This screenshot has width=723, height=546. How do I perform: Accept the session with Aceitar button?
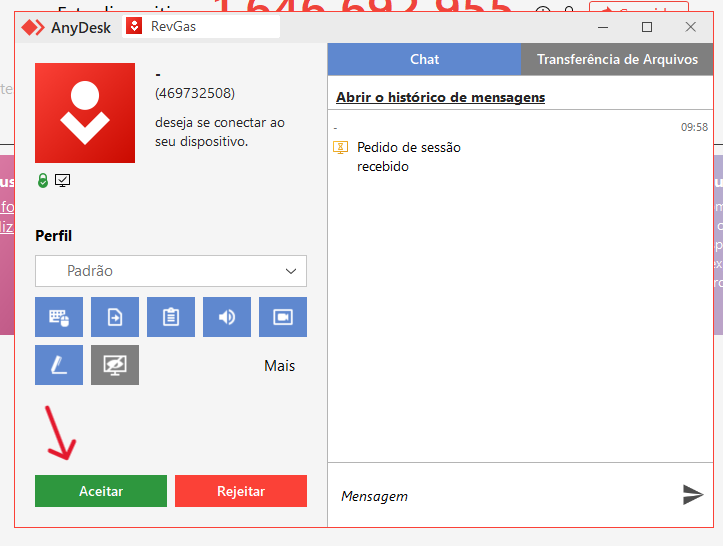[101, 491]
